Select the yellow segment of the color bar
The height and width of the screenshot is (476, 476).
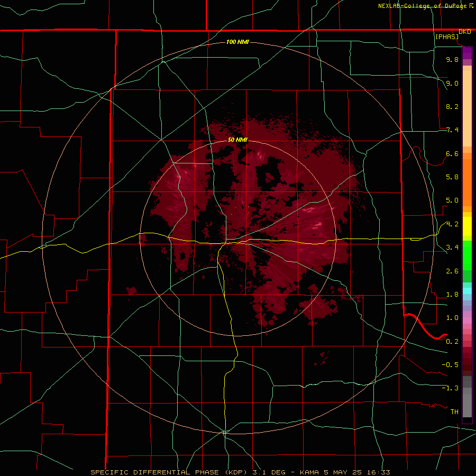tap(467, 226)
